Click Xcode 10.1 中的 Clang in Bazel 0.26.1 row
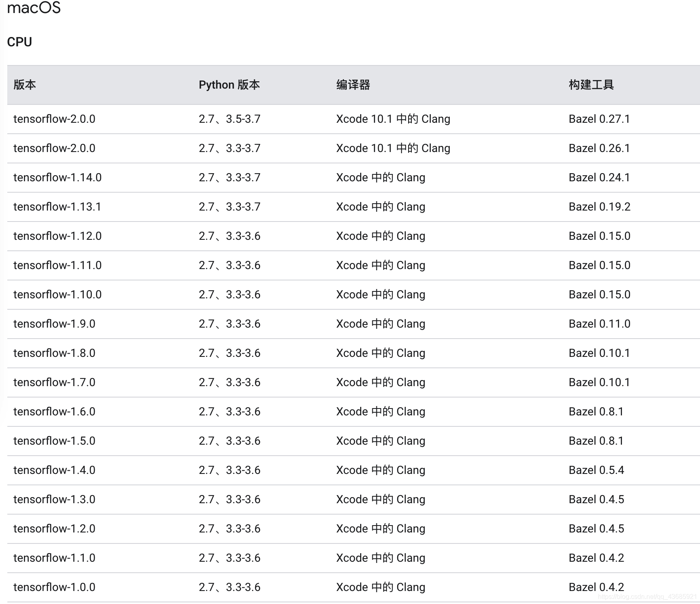Image resolution: width=700 pixels, height=604 pixels. (x=393, y=148)
